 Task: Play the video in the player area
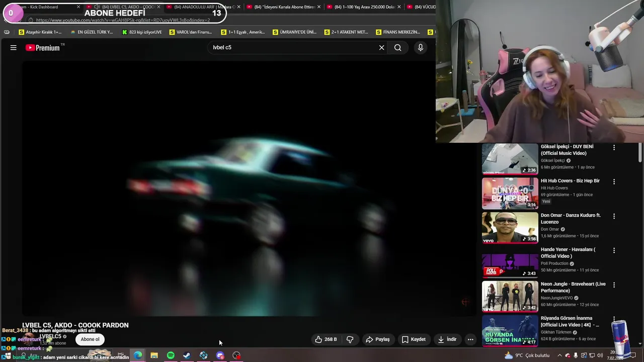(x=249, y=189)
